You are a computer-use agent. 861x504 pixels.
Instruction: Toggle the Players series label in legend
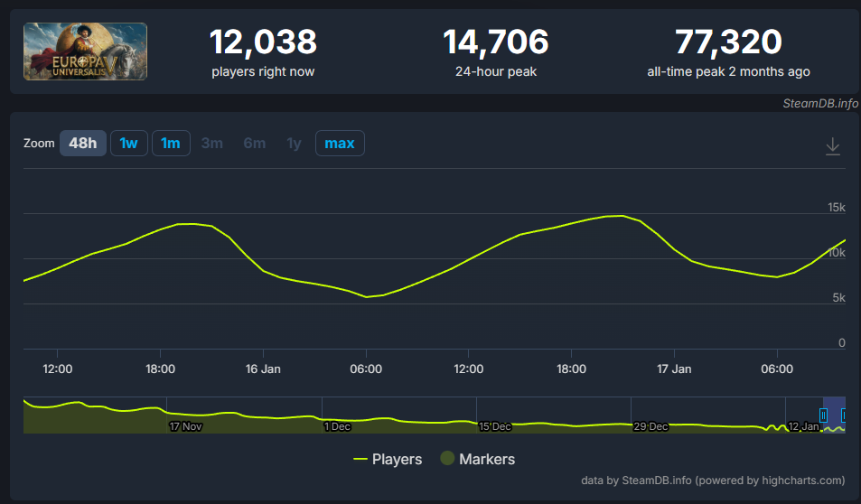pos(397,459)
